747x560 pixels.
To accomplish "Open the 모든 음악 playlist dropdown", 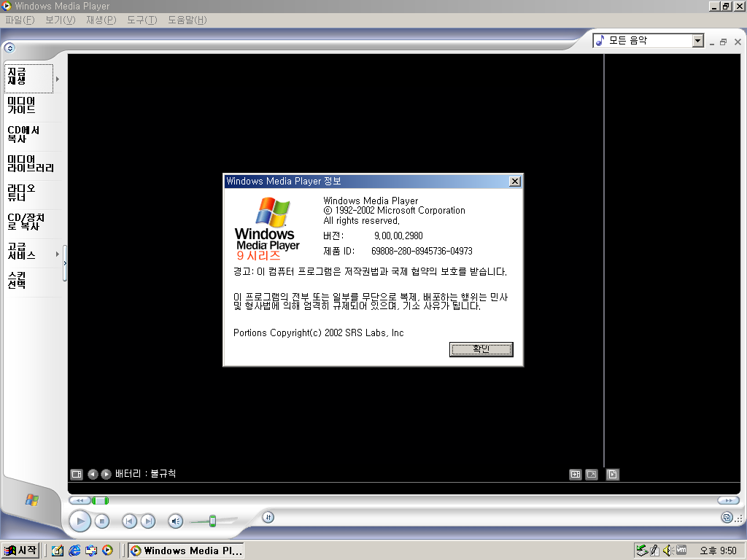I will click(x=698, y=41).
